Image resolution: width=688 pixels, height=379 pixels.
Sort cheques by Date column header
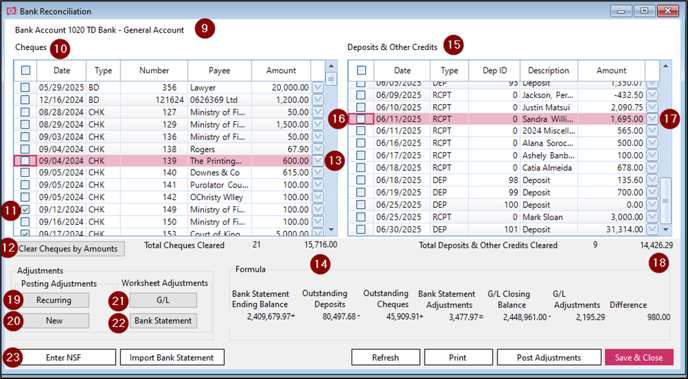(62, 70)
